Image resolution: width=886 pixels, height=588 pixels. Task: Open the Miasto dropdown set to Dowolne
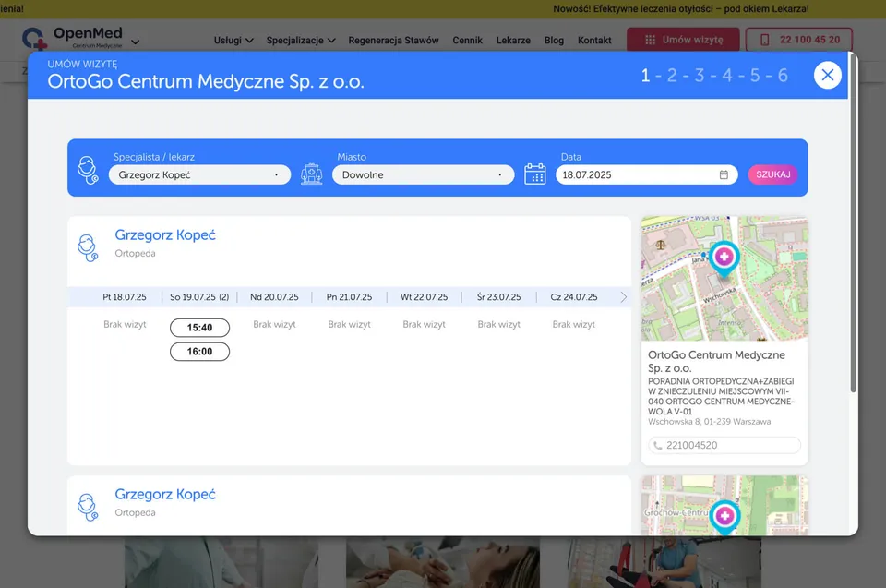coord(423,174)
